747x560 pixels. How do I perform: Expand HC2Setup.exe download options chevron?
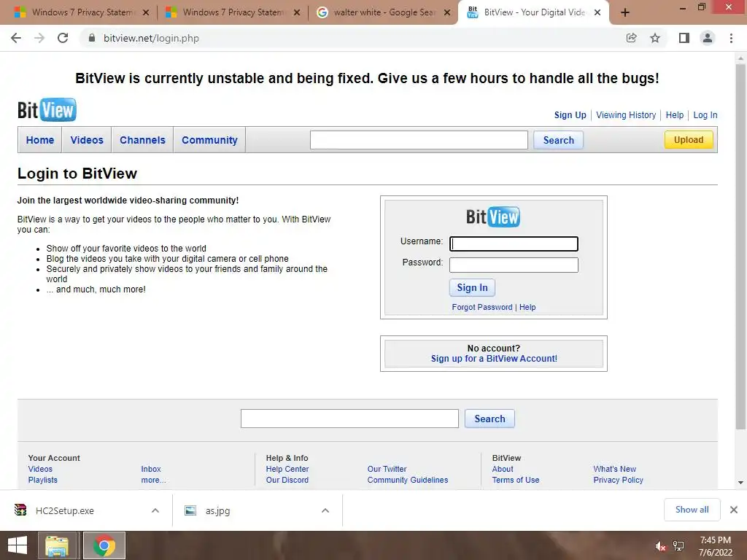tap(155, 510)
